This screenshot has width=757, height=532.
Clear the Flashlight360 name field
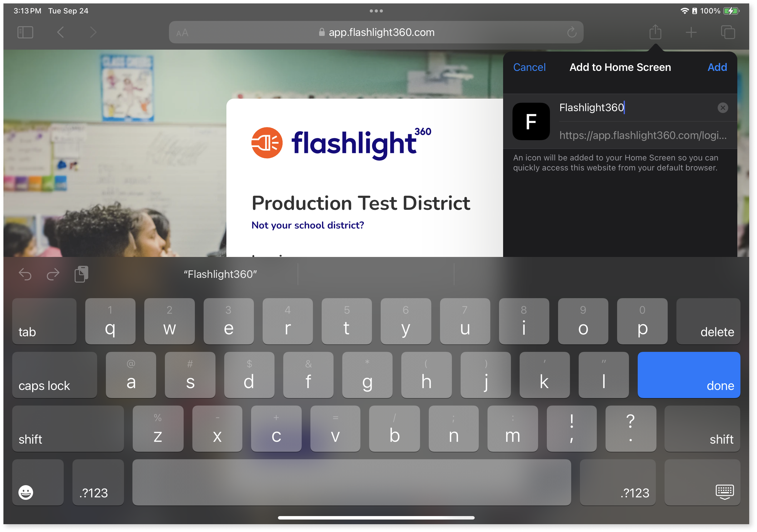[x=723, y=108]
